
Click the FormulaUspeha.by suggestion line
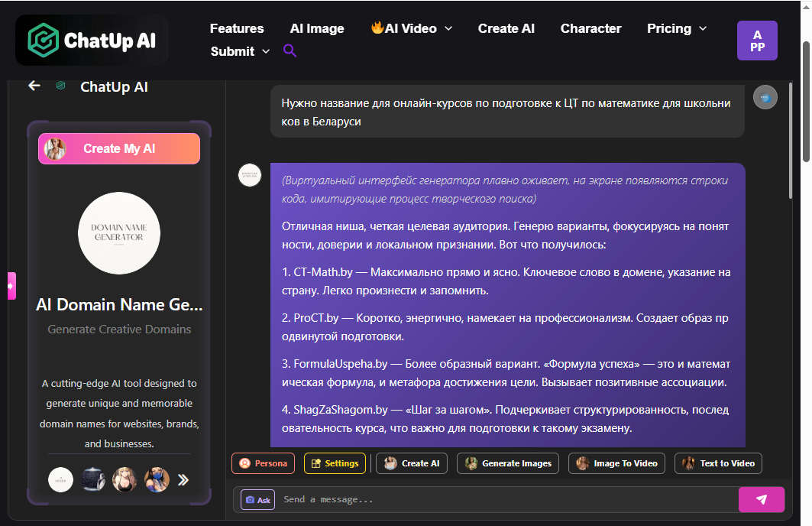pos(506,373)
